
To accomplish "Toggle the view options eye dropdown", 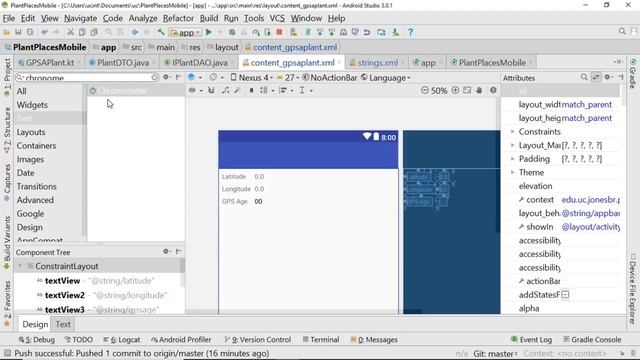I will tap(195, 90).
